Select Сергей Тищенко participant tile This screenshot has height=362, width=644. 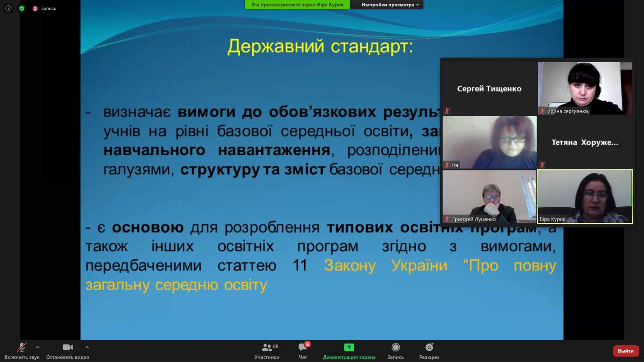pos(489,88)
